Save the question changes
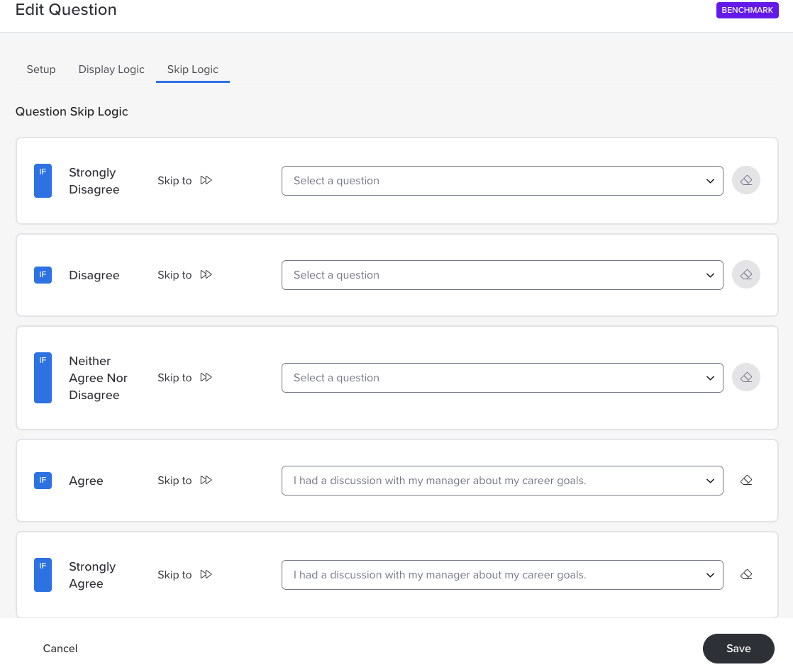 coord(738,648)
